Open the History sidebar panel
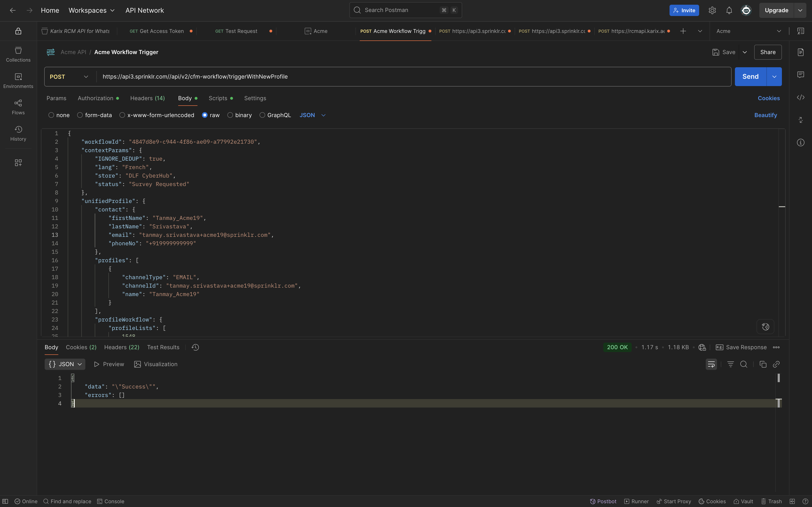Viewport: 812px width, 507px height. click(18, 134)
